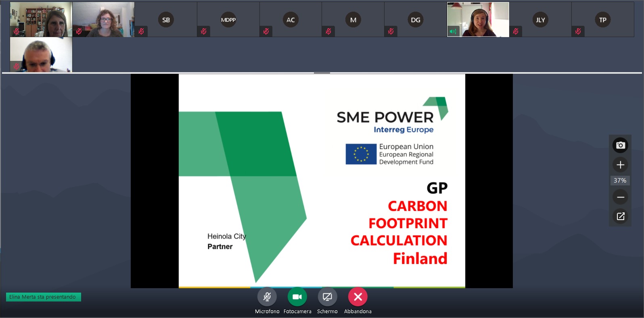Select the TP participant tile
The image size is (644, 318).
pos(603,19)
